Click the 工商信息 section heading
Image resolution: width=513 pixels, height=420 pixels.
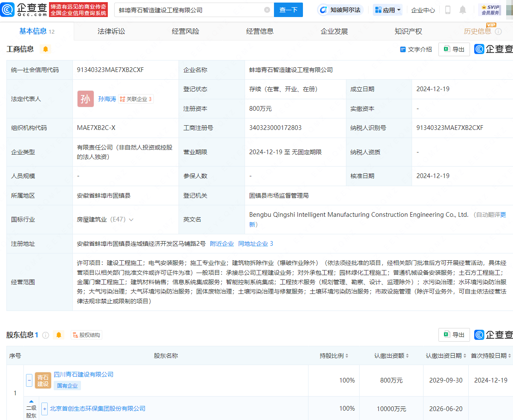[x=20, y=49]
